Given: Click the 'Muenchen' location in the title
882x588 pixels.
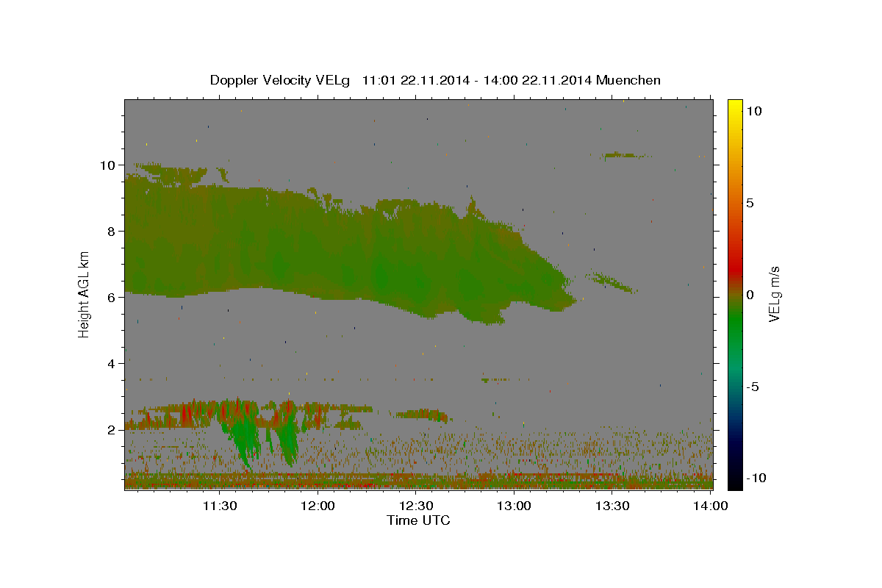Looking at the screenshot, I should point(628,80).
